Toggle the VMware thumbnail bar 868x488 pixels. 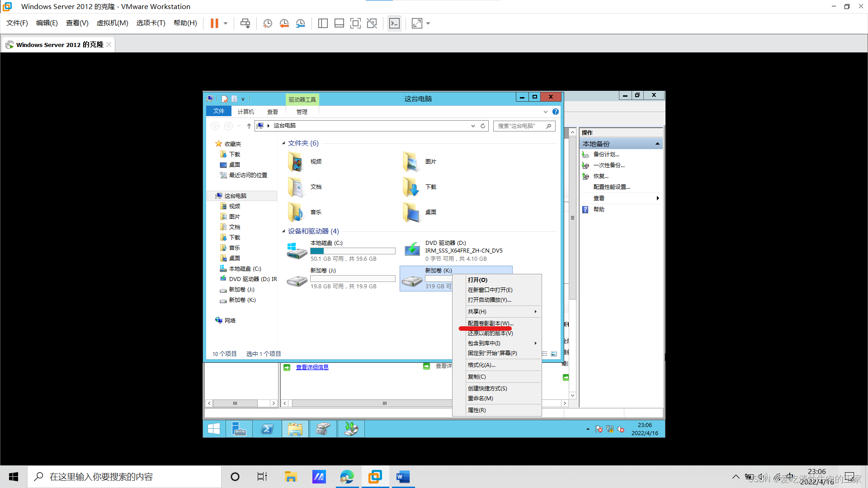(339, 23)
